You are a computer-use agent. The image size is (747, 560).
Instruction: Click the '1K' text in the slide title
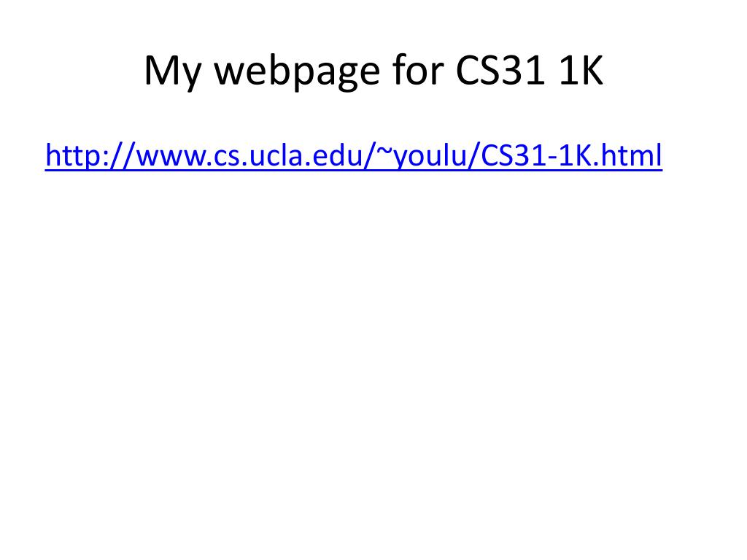point(581,70)
